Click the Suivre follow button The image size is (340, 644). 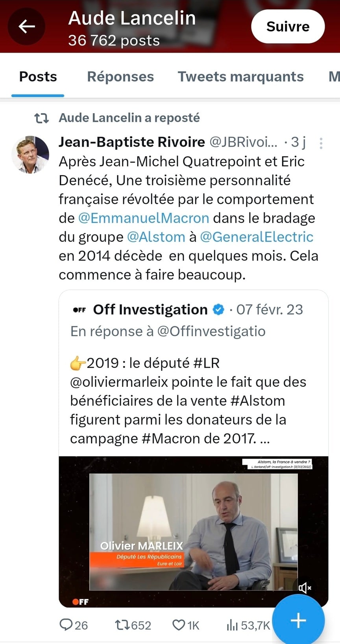click(x=288, y=26)
